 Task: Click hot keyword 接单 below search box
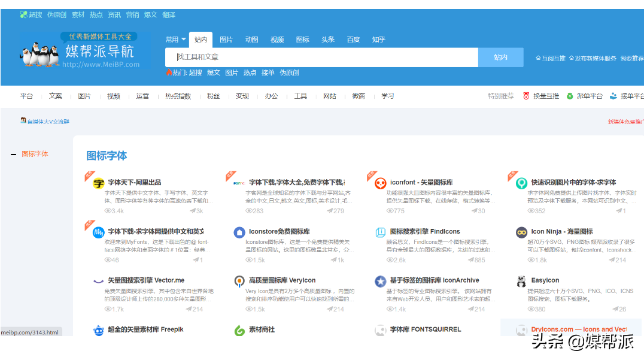pyautogui.click(x=268, y=72)
